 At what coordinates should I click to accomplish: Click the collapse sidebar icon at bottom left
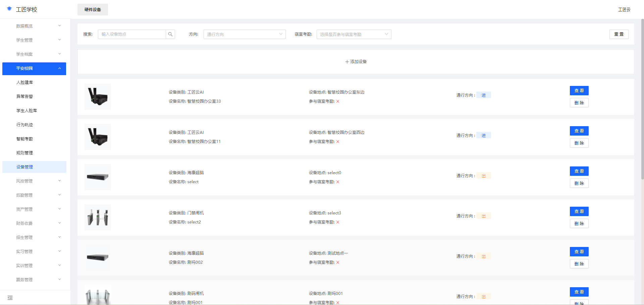[10, 298]
